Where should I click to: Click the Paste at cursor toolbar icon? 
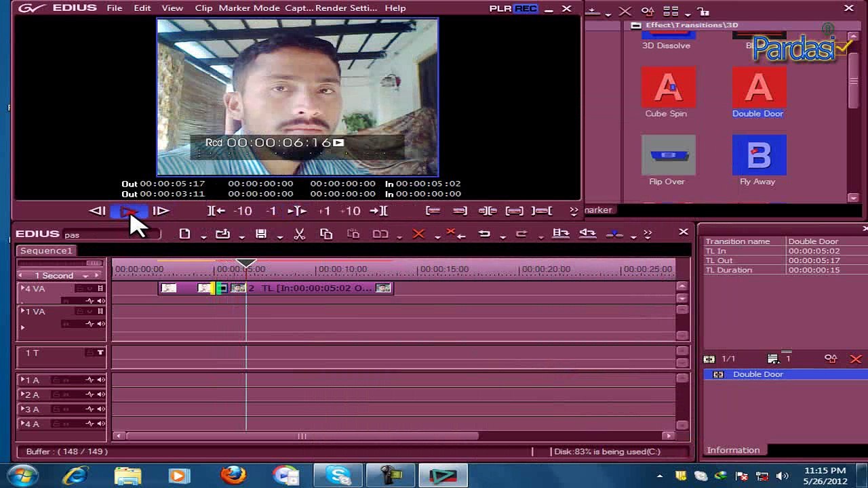(353, 234)
